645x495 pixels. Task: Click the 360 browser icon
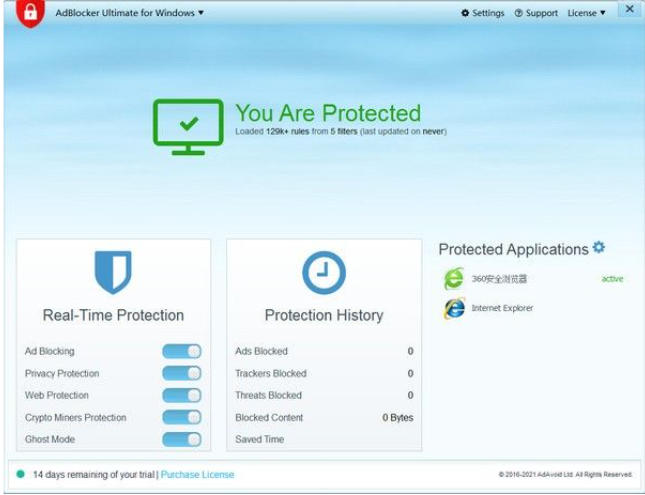point(454,279)
